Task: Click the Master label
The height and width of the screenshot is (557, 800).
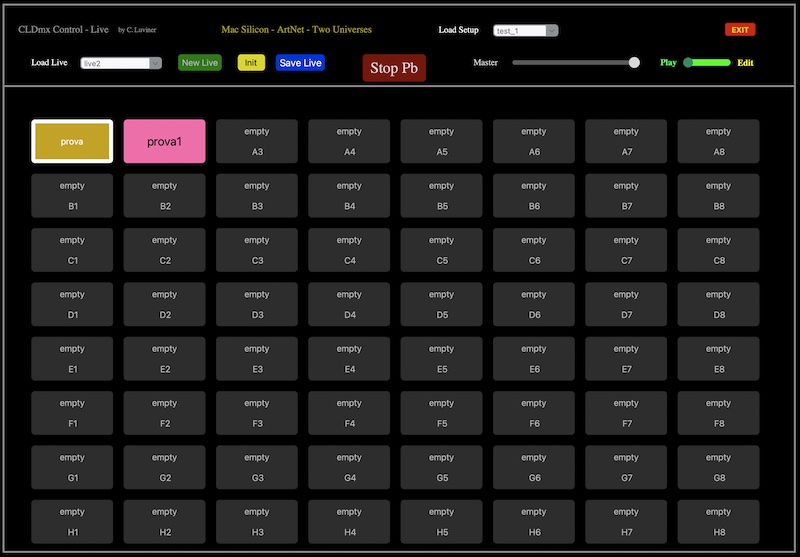Action: 485,62
